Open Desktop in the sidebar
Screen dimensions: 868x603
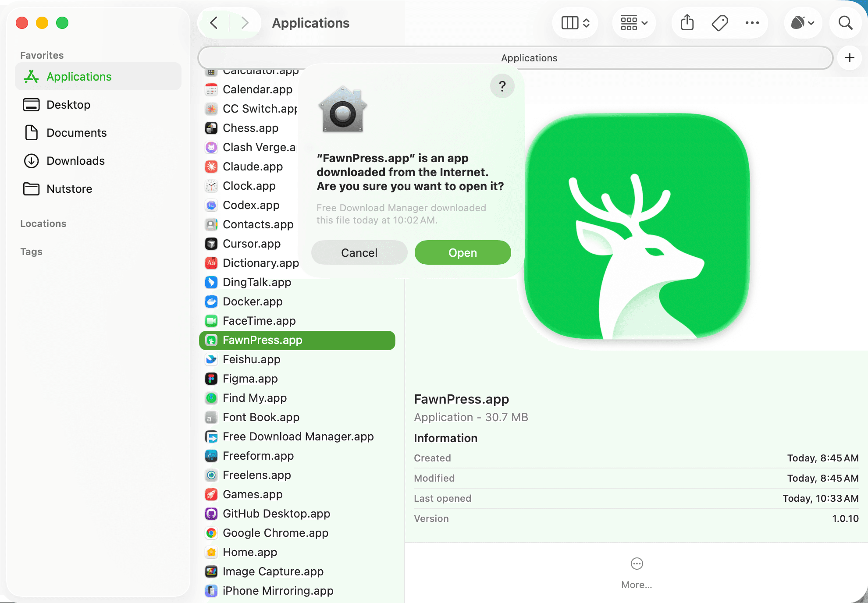98,105
